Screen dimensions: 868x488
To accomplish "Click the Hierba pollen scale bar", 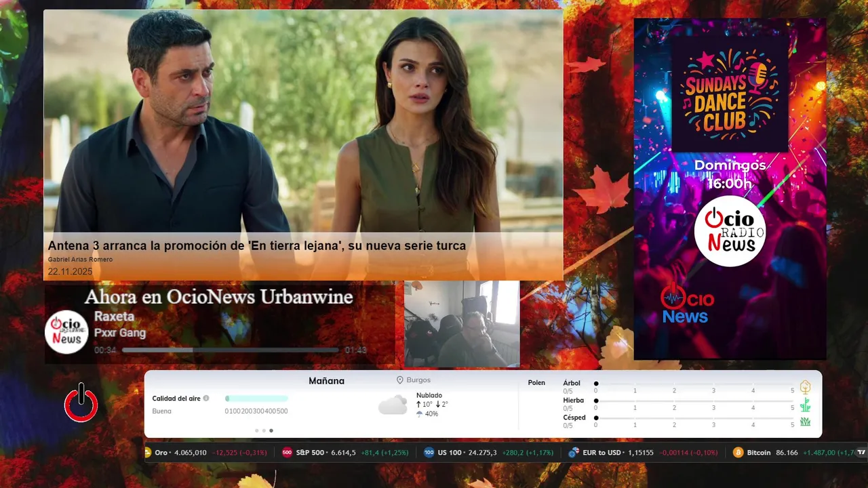I will pos(694,401).
